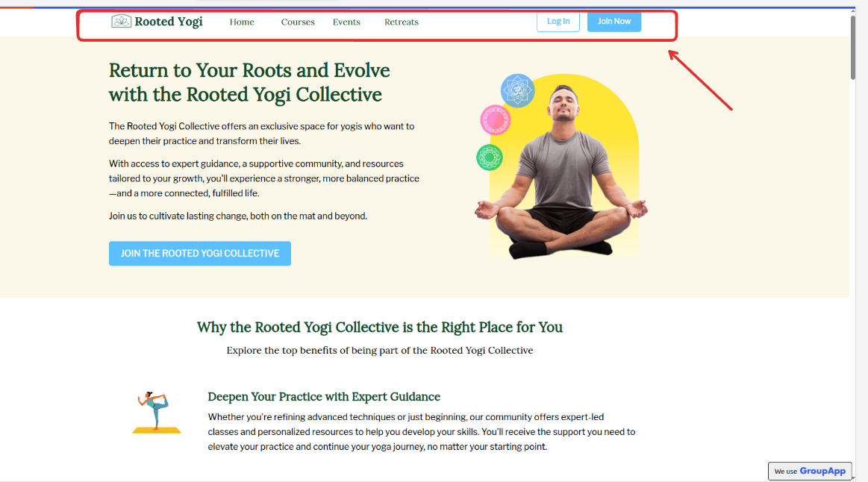Open the Courses menu item
Image resolution: width=868 pixels, height=482 pixels.
coord(298,22)
